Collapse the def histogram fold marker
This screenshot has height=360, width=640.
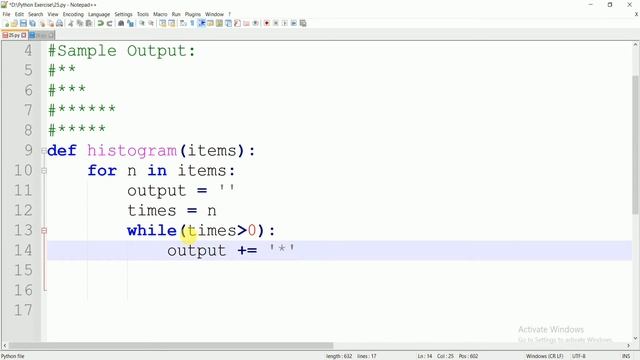coord(44,151)
